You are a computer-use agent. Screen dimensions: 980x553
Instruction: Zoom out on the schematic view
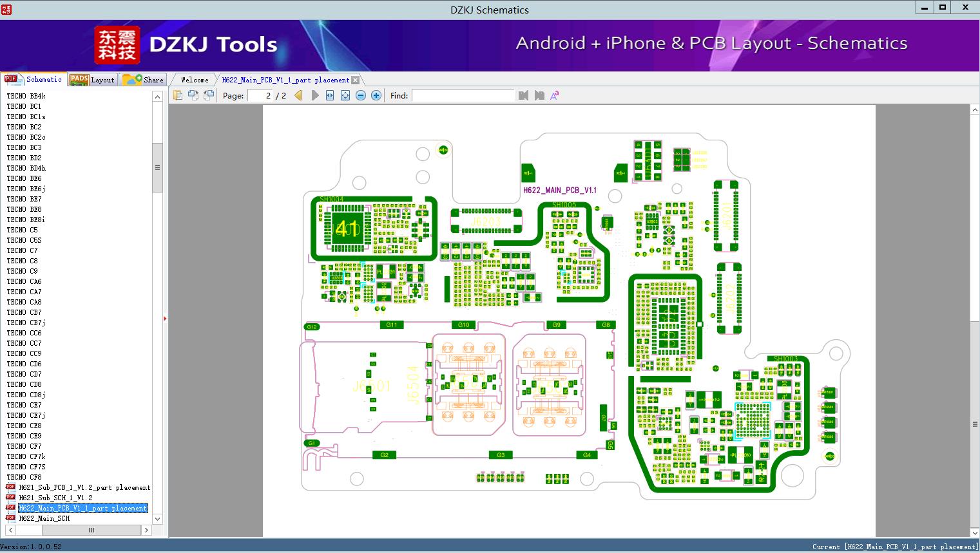point(360,95)
